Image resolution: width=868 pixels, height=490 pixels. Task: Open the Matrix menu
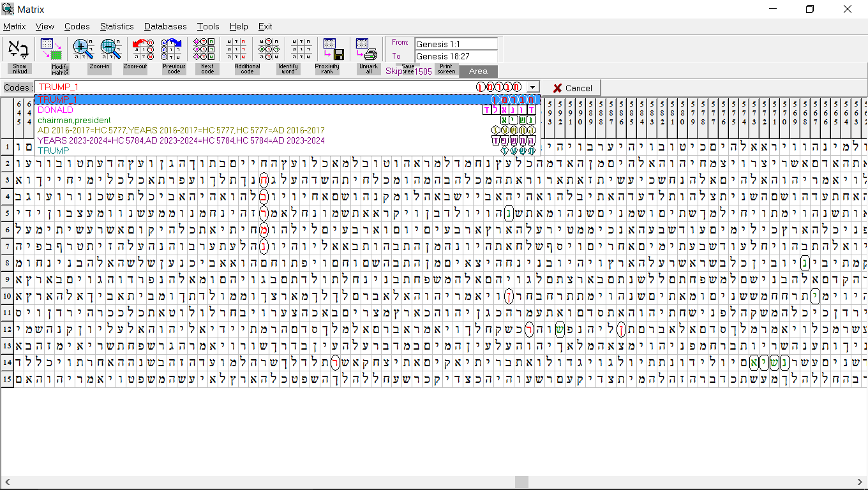point(14,26)
